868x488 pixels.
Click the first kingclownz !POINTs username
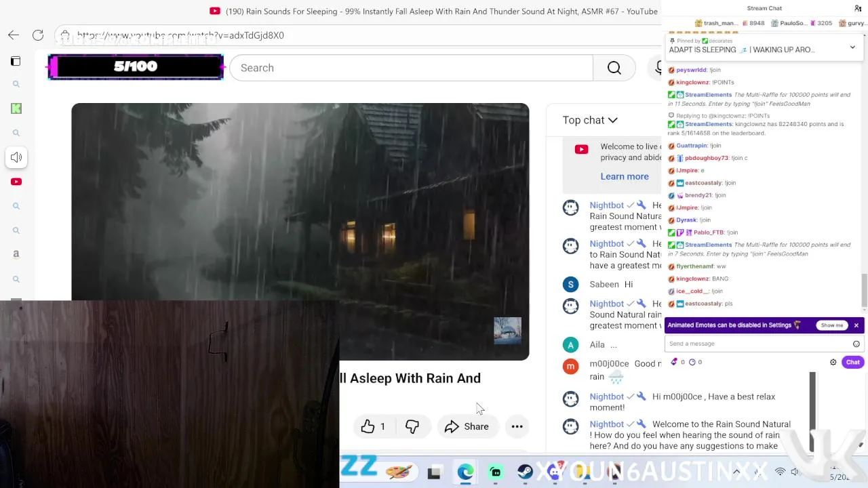[x=692, y=82]
